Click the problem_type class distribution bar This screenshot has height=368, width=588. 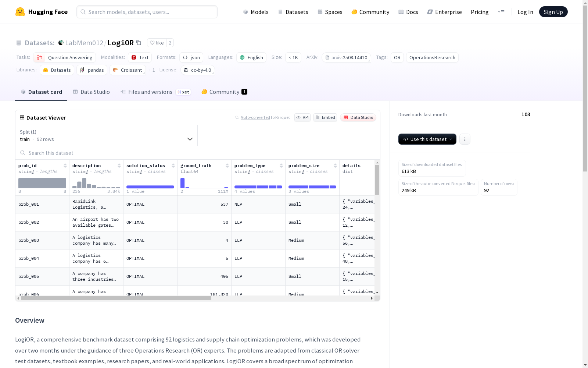(x=258, y=187)
